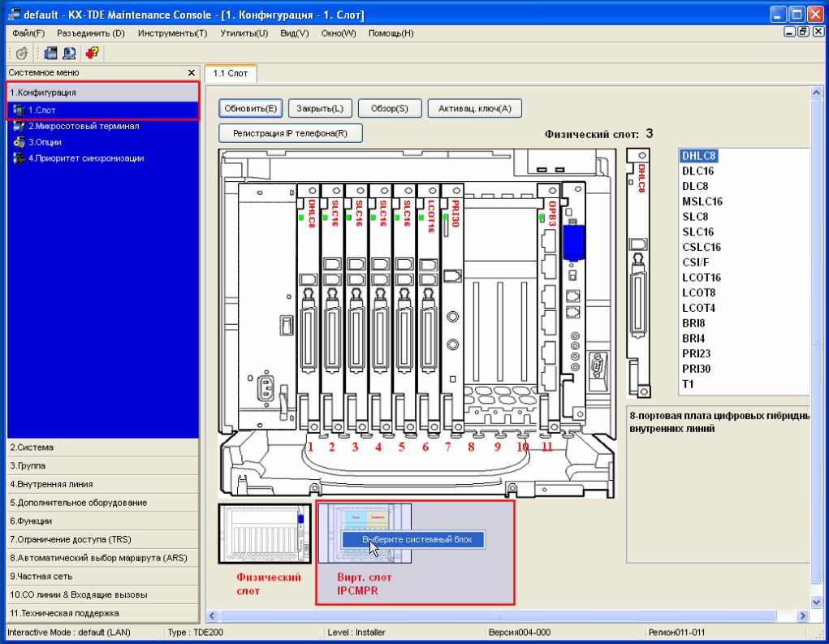Viewport: 829px width, 644px height.
Task: Click the icon beside 1.Слот
Action: pos(19,110)
